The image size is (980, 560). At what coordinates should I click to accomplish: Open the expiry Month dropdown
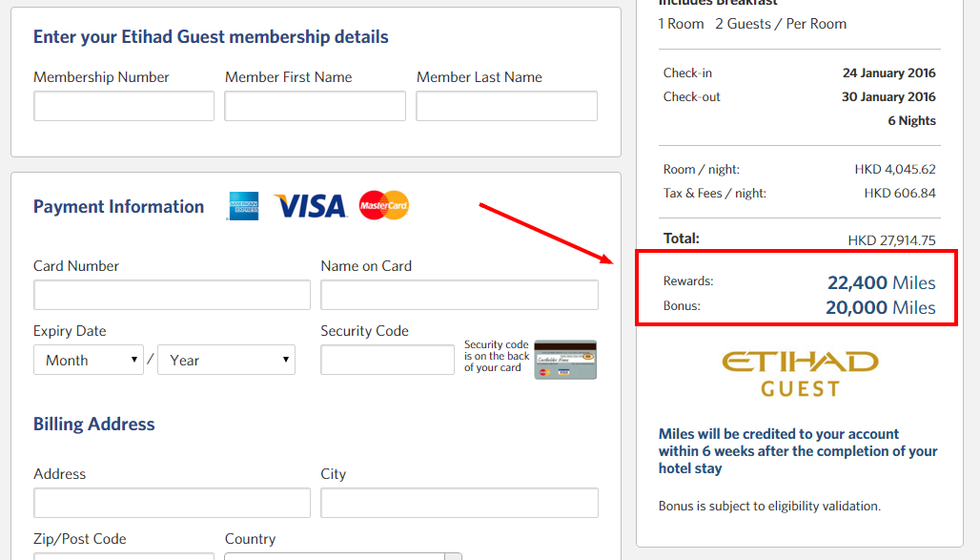[x=89, y=360]
